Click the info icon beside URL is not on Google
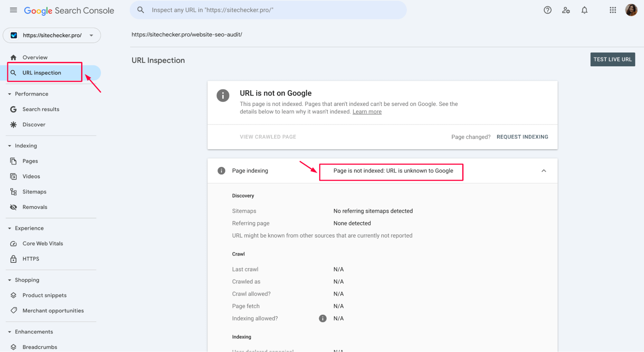This screenshot has height=352, width=644. [223, 96]
